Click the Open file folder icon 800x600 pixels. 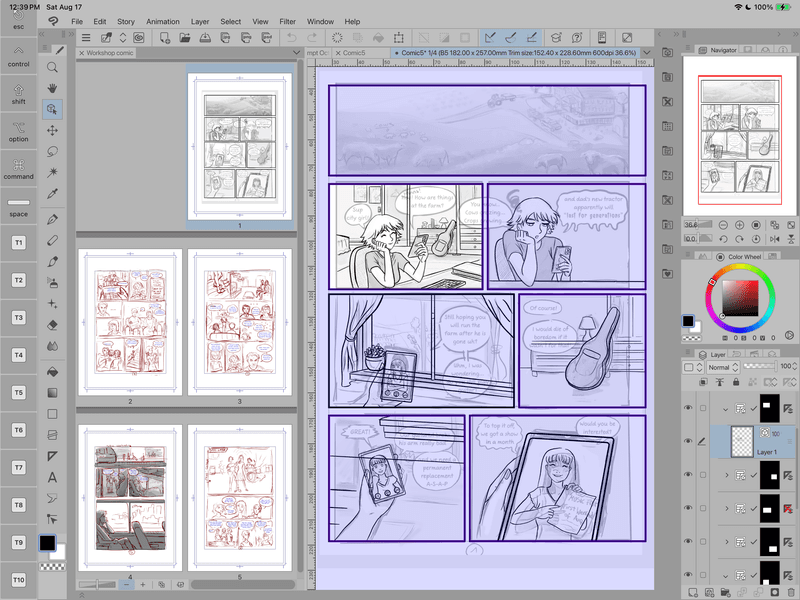186,38
